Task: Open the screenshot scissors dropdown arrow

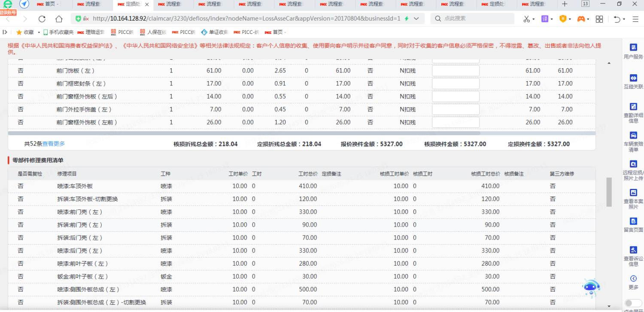Action: pyautogui.click(x=534, y=19)
